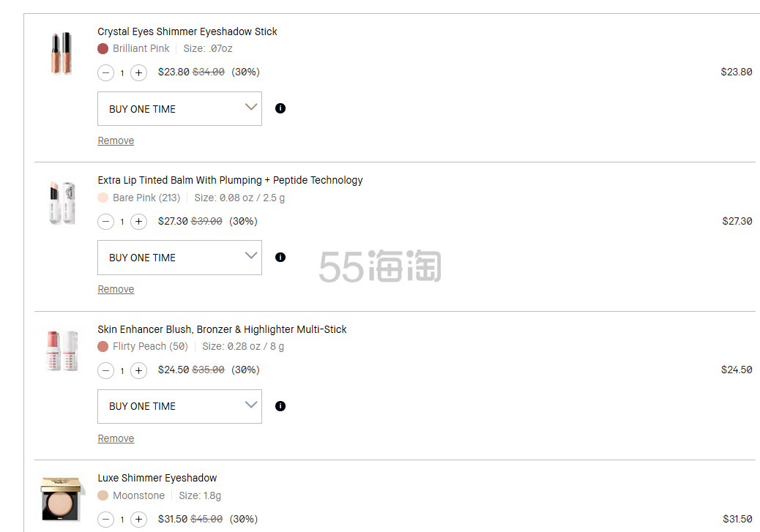Decrease quantity of Luxe Shimmer Eyeshadow
The image size is (760, 532).
[106, 520]
